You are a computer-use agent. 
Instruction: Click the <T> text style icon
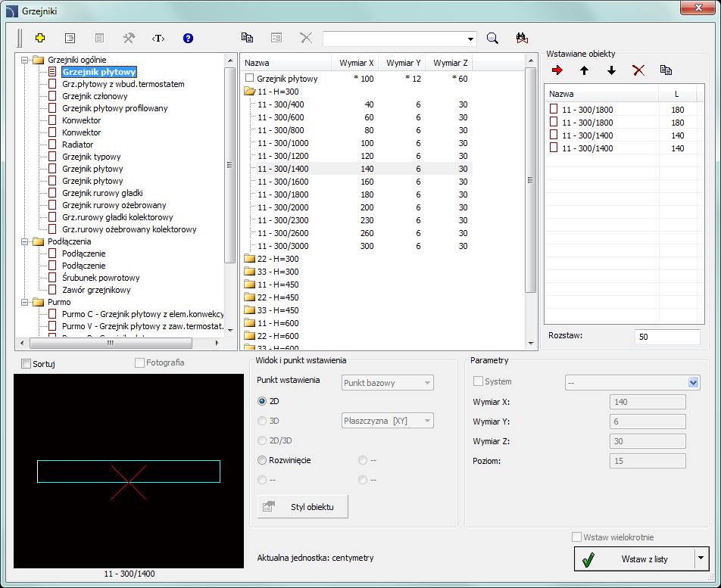pyautogui.click(x=158, y=38)
